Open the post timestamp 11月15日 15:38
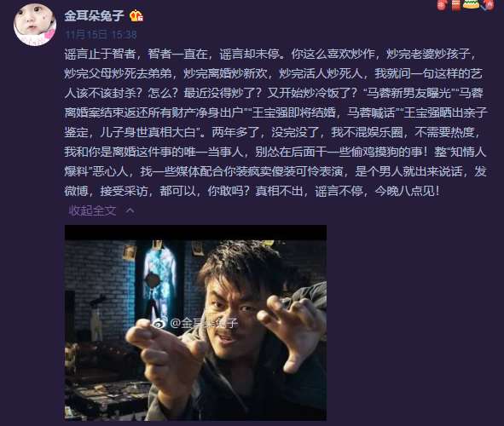 pos(101,34)
